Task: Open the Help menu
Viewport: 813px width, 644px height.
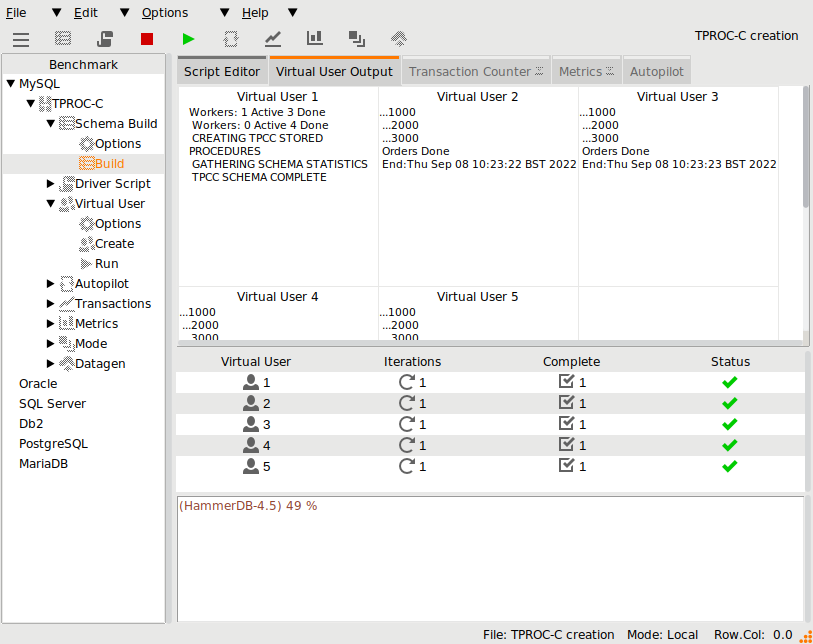Action: tap(255, 13)
